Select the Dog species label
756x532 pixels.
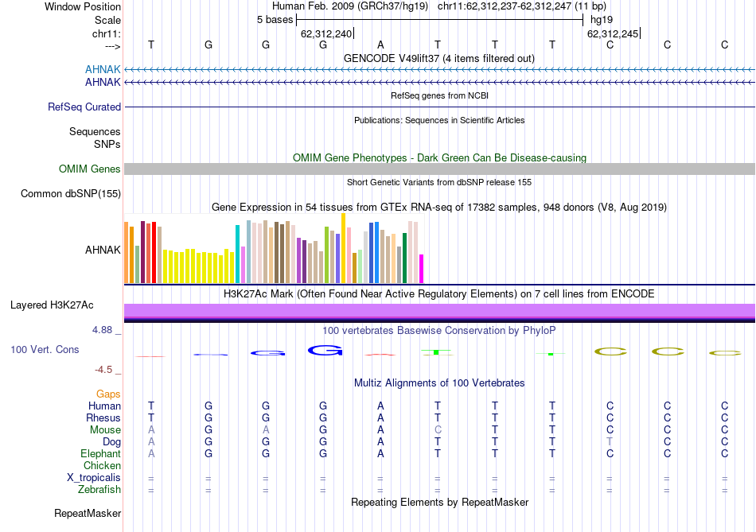(111, 442)
